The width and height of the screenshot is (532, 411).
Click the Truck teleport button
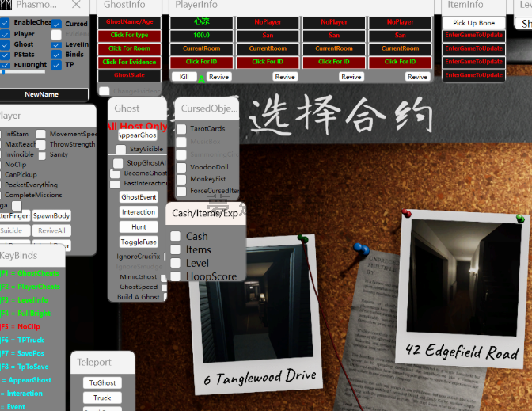[x=102, y=398]
